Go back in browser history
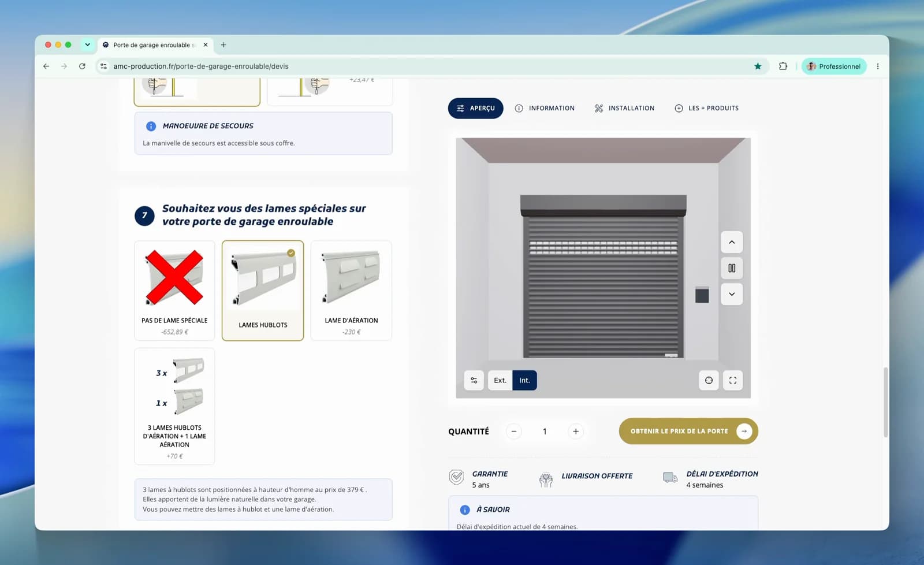 pos(46,66)
